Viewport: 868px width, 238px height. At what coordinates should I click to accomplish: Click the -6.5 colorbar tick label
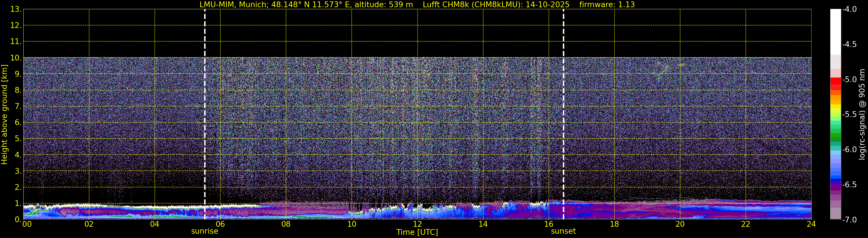[x=849, y=184]
